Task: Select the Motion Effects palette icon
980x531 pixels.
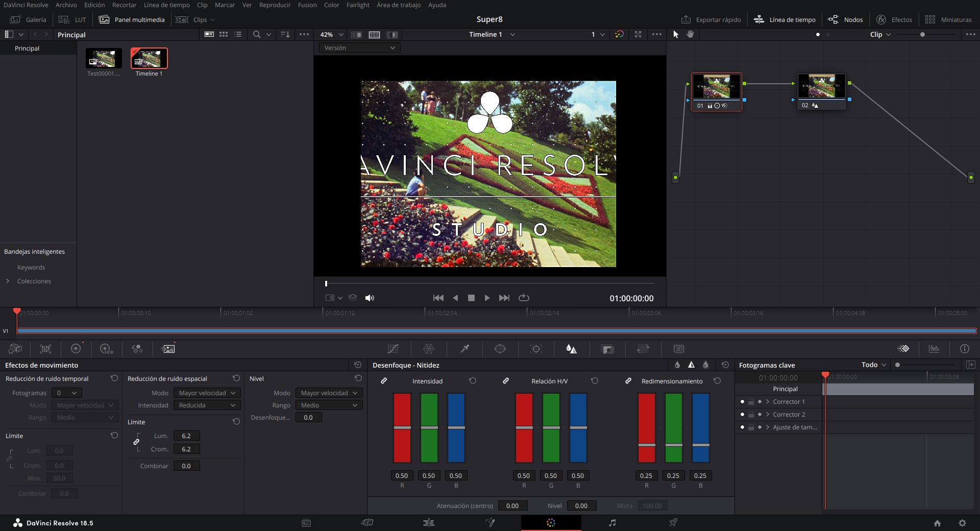Action: tap(168, 349)
